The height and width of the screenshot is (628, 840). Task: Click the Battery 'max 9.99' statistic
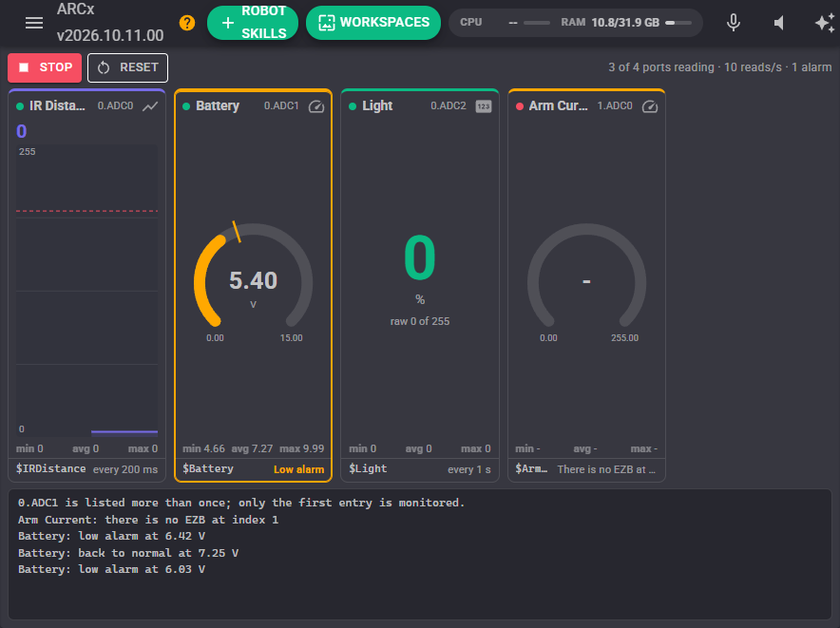point(301,448)
